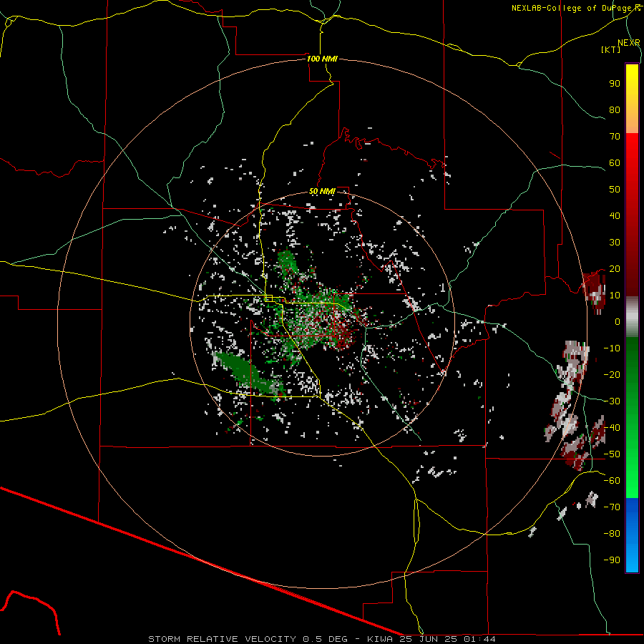Viewport: 644px width, 644px height.
Task: Click the 40 knot scale label
Action: coord(615,216)
